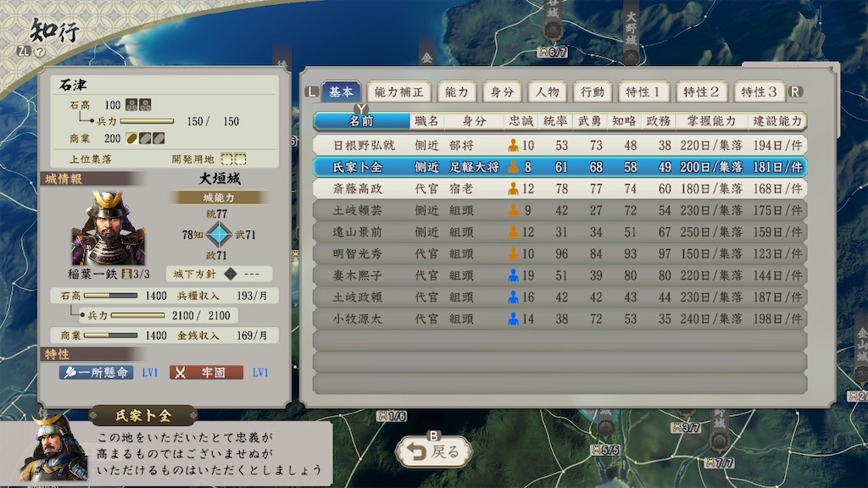Screen dimensions: 868x488
Task: Click loyalty icon in 遠山景前 row
Action: click(513, 232)
